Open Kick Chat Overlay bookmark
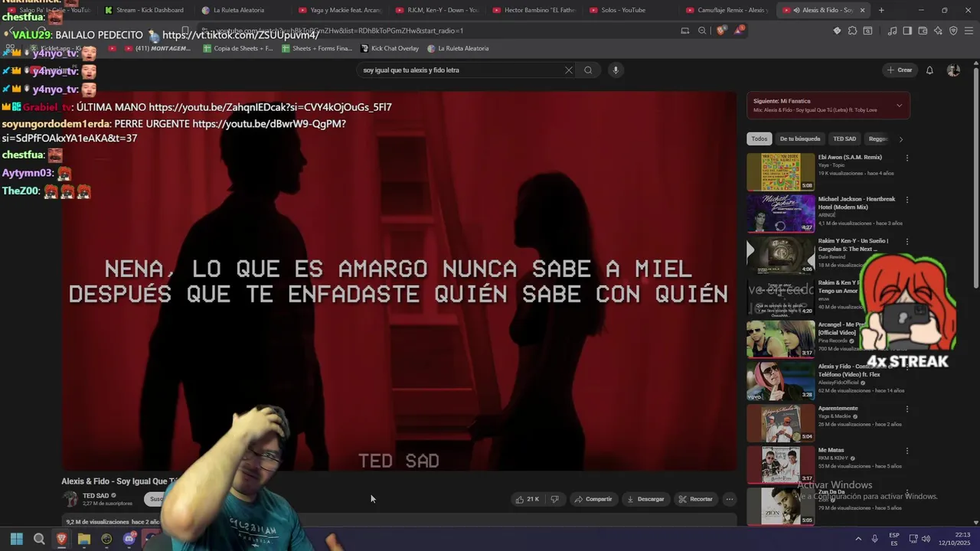Viewport: 980px width, 551px height. click(x=390, y=48)
